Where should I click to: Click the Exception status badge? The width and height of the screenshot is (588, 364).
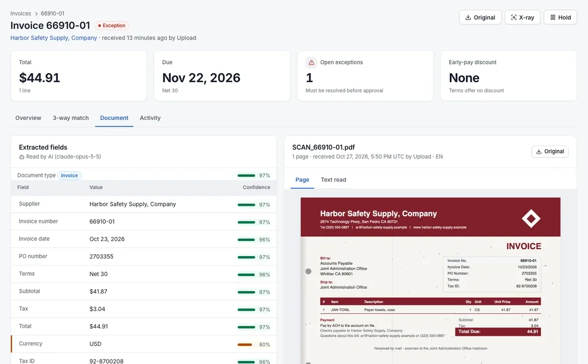point(112,26)
